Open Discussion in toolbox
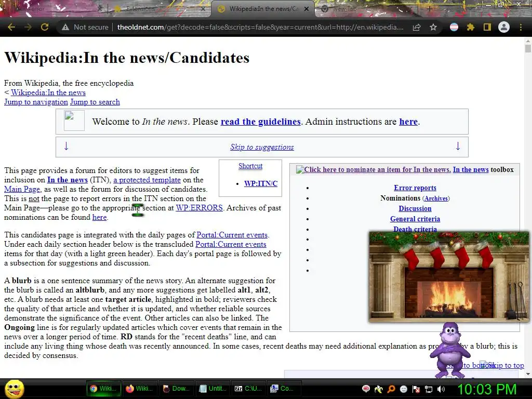This screenshot has width=532, height=399. coord(415,208)
